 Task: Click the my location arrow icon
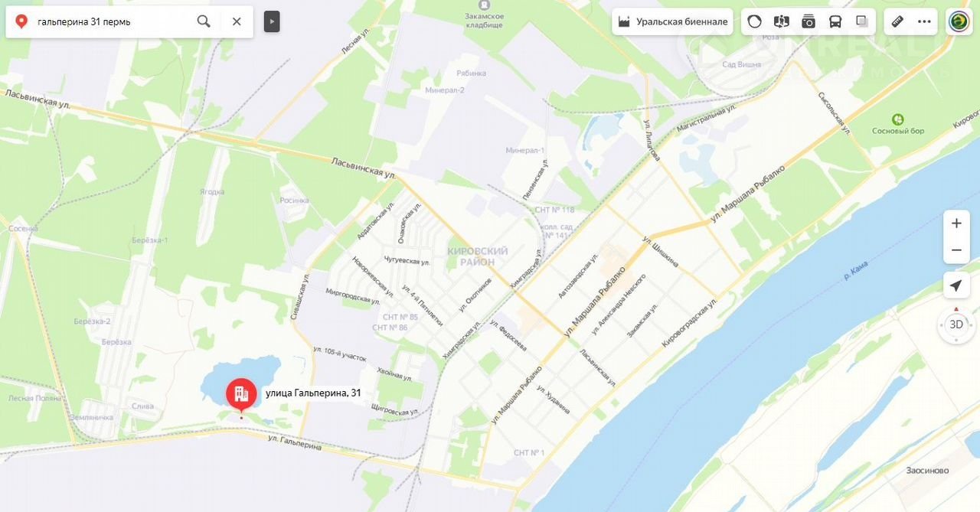coord(956,286)
